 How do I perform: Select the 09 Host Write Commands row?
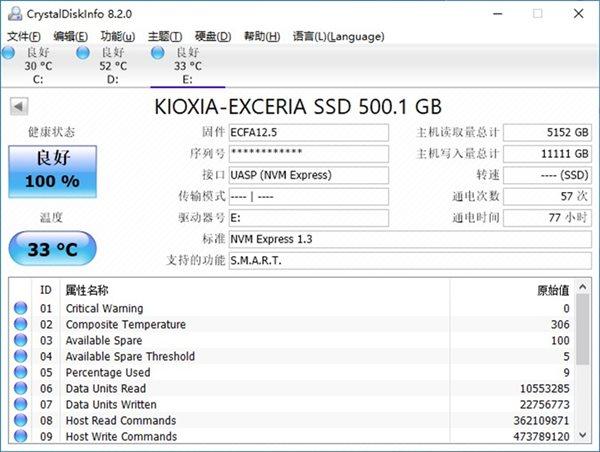tap(291, 436)
